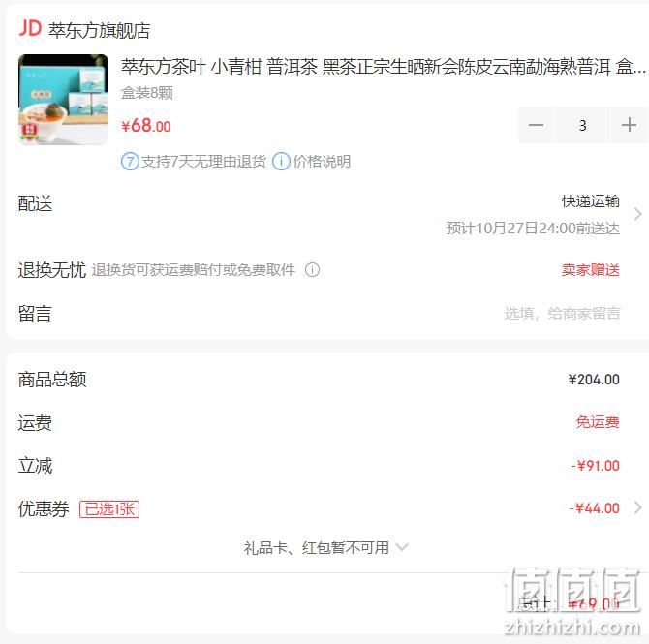Open the tea product thumbnail image
This screenshot has height=644, width=649.
point(64,100)
